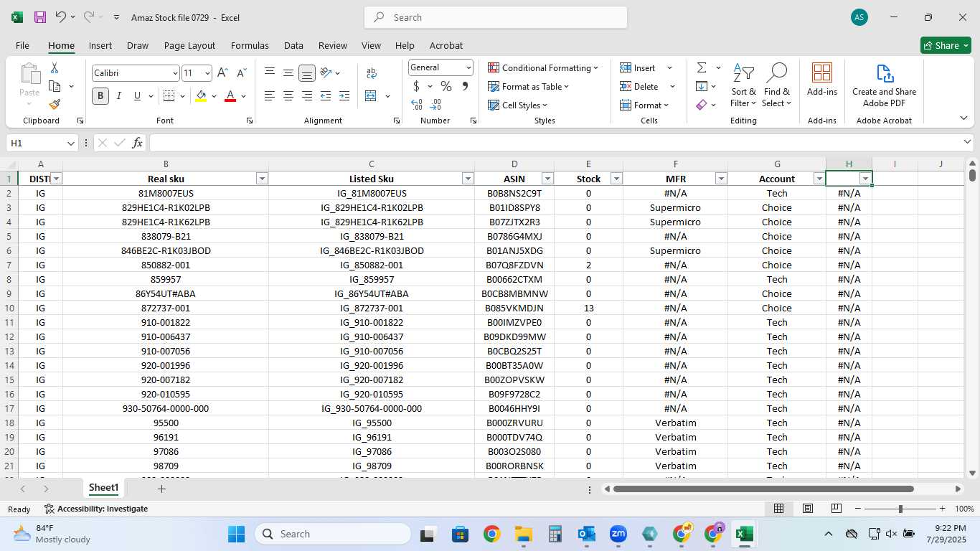Open the text orientation options
980x551 pixels.
tap(329, 72)
